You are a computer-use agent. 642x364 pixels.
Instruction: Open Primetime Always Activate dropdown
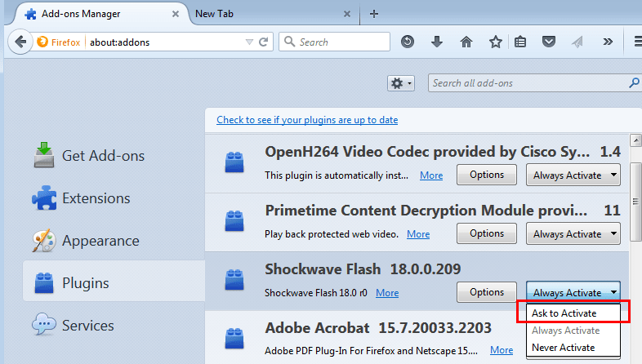click(x=573, y=233)
